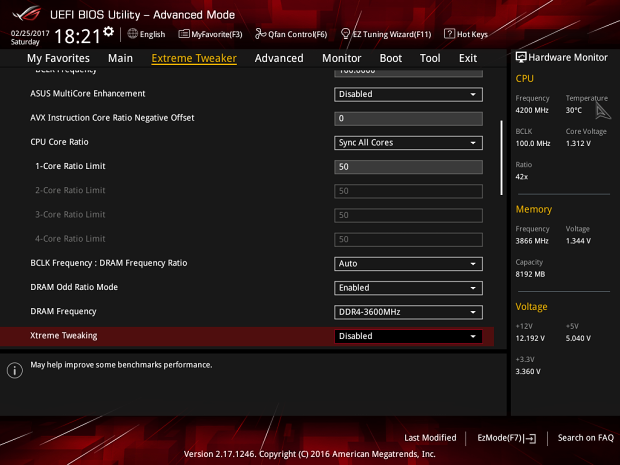The width and height of the screenshot is (620, 465).
Task: Click the 2-Core Ratio Limit field
Action: (x=408, y=191)
